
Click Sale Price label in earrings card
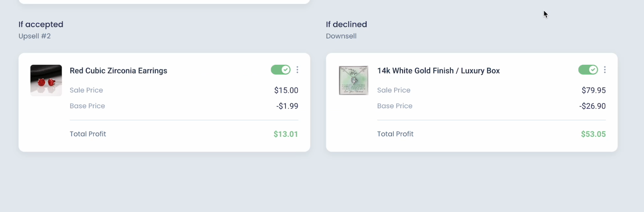tap(86, 91)
